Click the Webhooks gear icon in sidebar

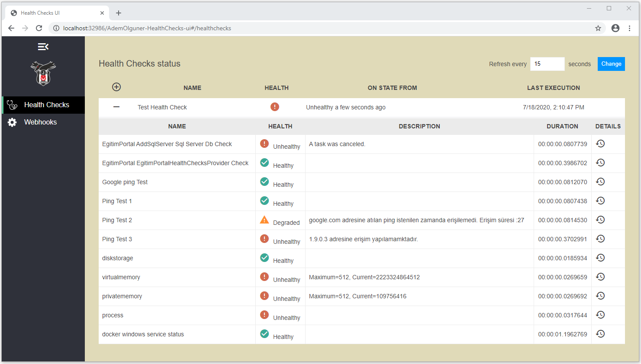[x=12, y=122]
